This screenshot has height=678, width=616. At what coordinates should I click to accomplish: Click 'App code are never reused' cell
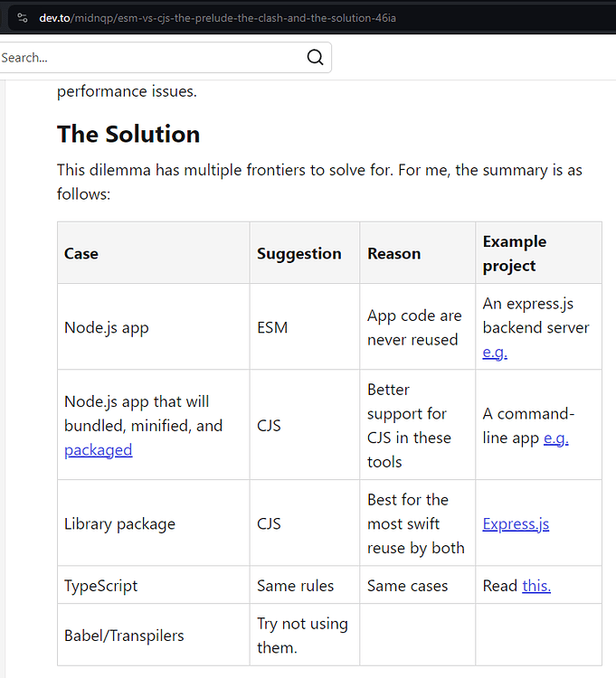click(x=417, y=327)
